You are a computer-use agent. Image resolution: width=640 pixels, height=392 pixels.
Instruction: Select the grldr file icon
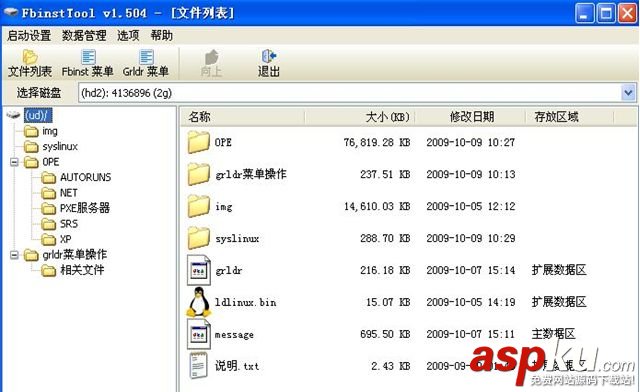[199, 270]
